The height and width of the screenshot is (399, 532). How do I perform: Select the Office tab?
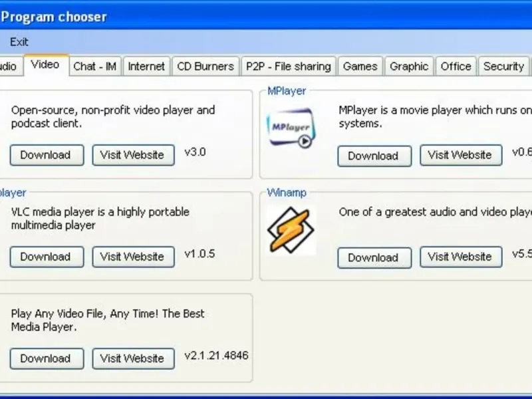coord(456,66)
